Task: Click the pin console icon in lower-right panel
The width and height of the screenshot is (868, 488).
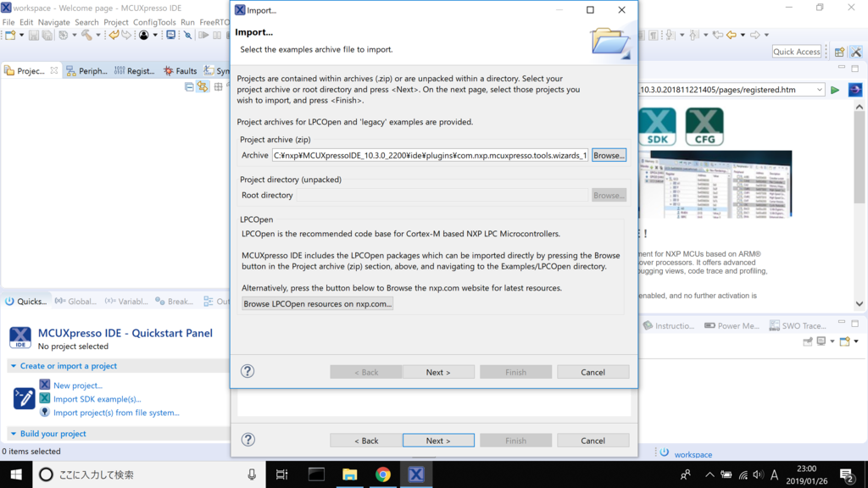Action: 808,341
